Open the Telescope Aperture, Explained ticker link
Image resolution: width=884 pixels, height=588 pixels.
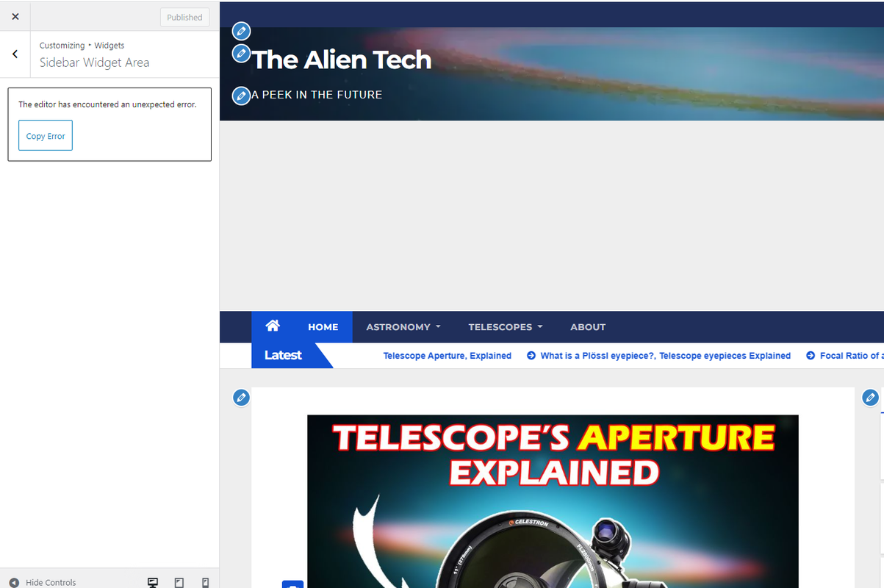[x=448, y=356]
